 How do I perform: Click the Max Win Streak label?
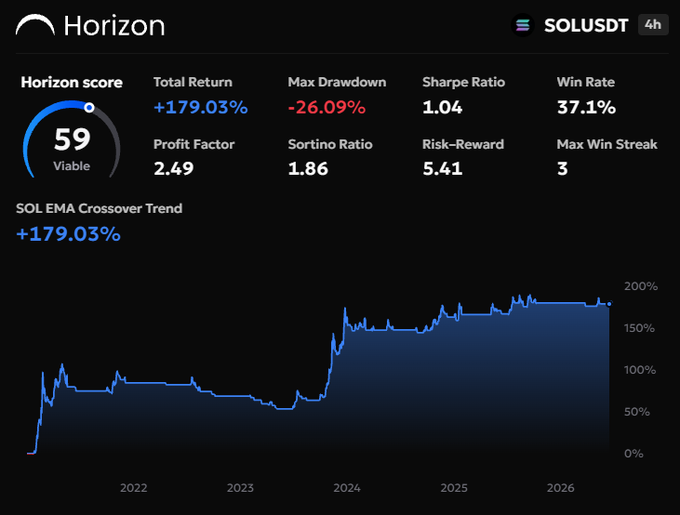point(607,144)
